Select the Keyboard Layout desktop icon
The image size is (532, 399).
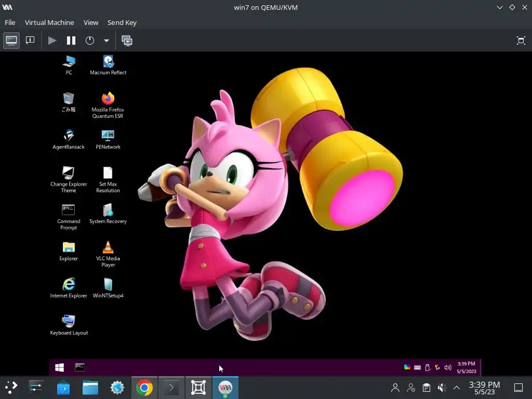[69, 325]
